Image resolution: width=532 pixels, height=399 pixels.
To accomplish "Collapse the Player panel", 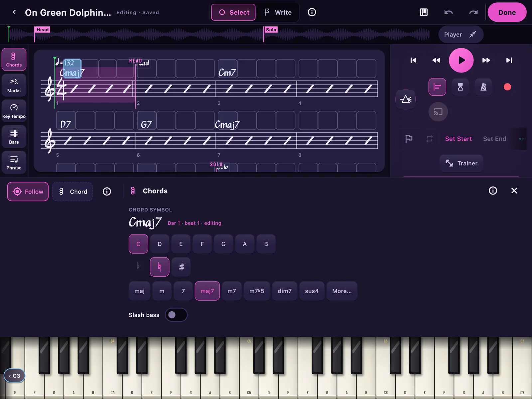I will tap(461, 34).
